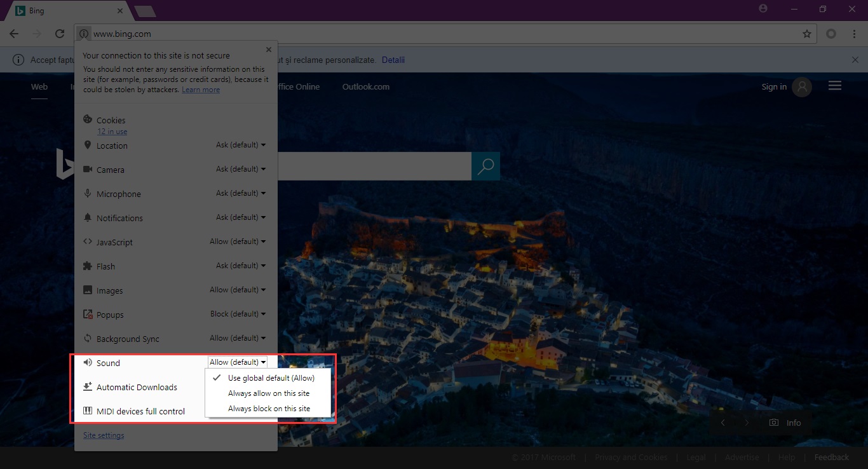The height and width of the screenshot is (469, 868).
Task: Click the Bing browser tab
Action: (69, 11)
